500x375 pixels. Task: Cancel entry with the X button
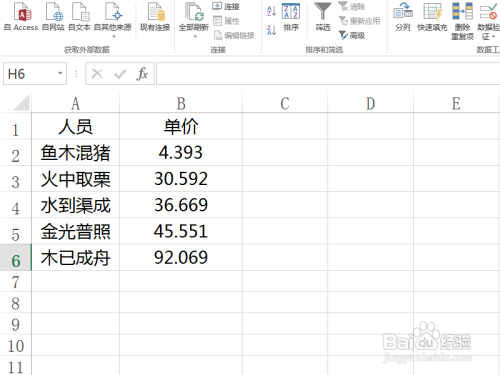[97, 74]
